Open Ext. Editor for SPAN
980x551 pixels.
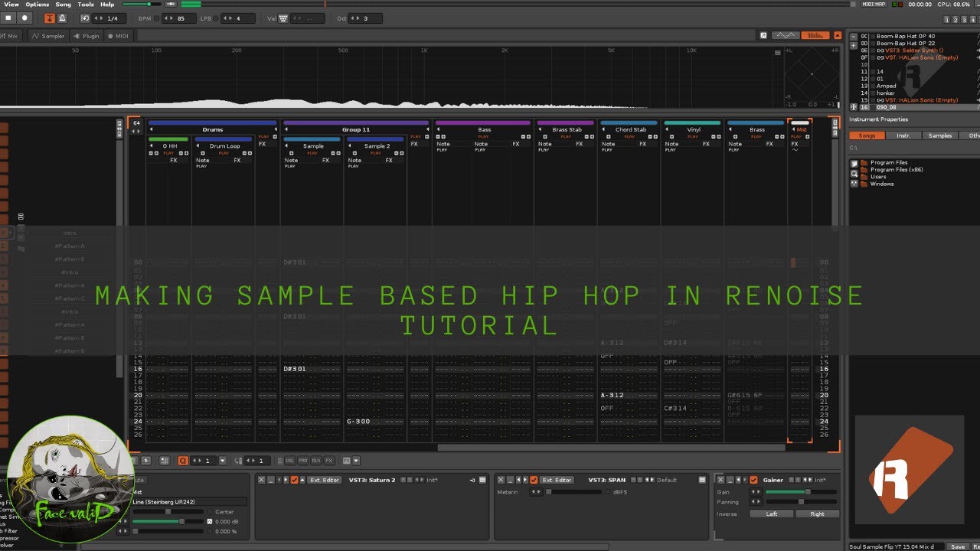[557, 480]
